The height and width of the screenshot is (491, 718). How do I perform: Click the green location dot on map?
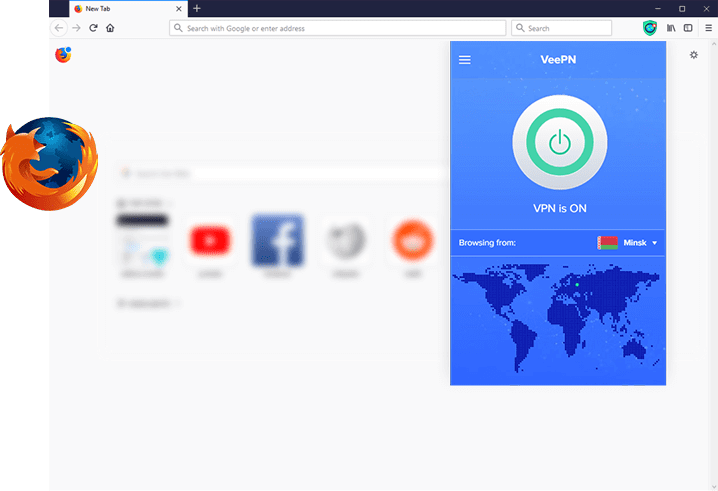(x=577, y=284)
